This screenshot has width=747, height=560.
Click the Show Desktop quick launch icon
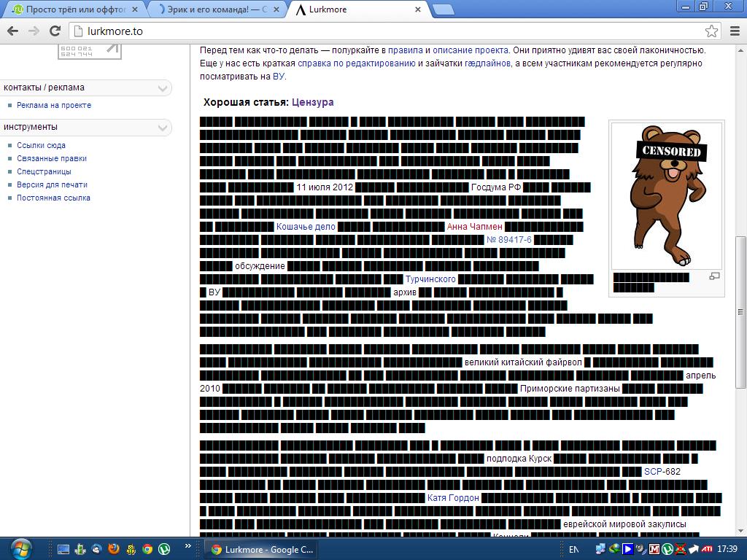(63, 550)
